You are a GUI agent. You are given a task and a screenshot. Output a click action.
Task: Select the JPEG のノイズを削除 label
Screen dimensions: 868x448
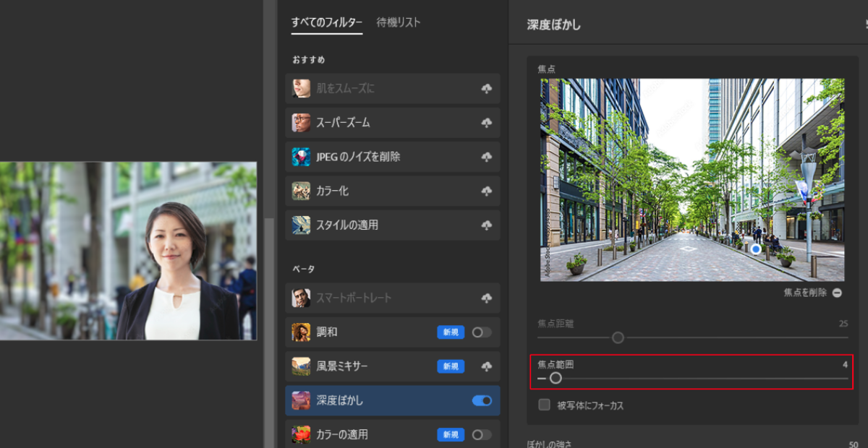(x=358, y=157)
